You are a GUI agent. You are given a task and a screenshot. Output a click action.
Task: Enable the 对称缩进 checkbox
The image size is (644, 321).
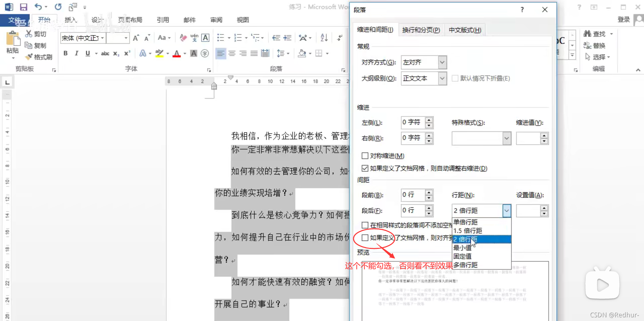[365, 156]
